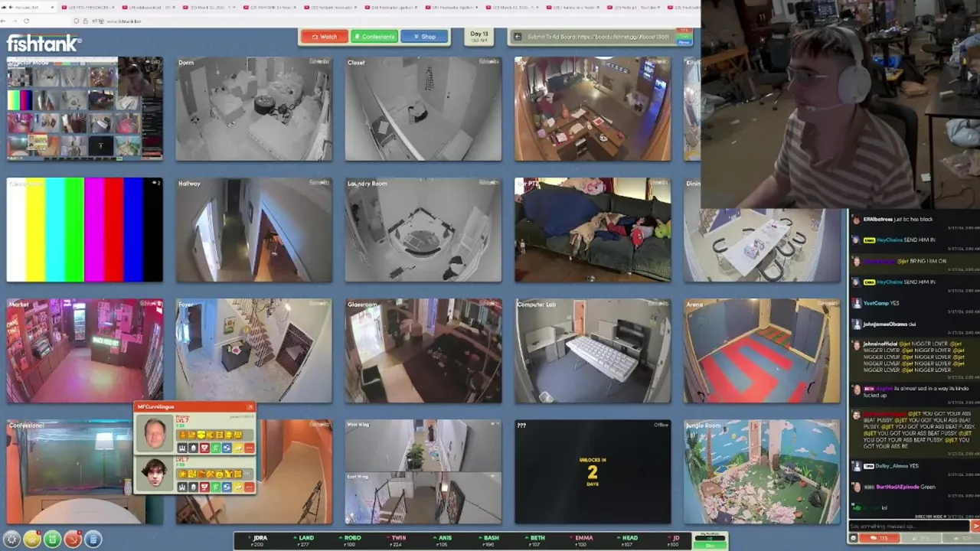This screenshot has height=551, width=980.
Task: Open the Confessional camera feed
Action: 69,471
